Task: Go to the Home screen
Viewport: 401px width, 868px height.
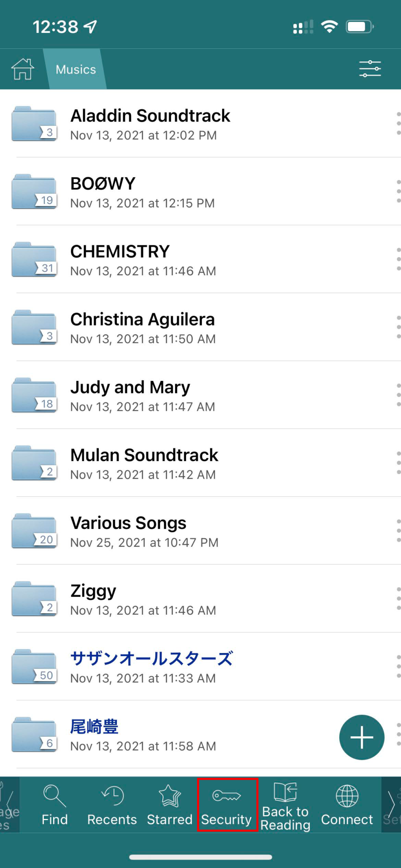Action: coord(22,69)
